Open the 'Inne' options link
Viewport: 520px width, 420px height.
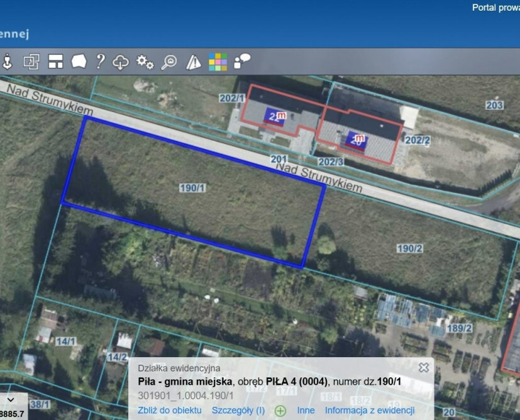(306, 410)
